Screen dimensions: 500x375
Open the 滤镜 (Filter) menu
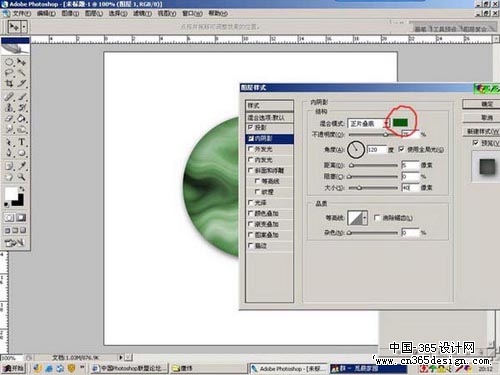click(143, 13)
